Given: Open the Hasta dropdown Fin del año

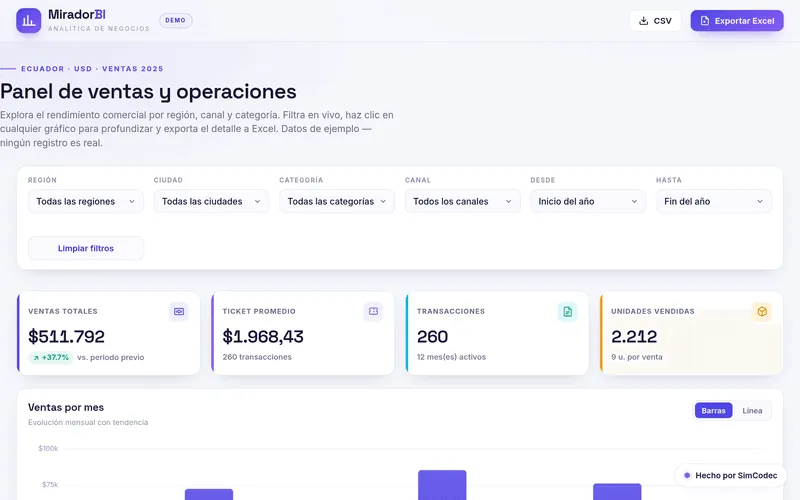Looking at the screenshot, I should [713, 202].
